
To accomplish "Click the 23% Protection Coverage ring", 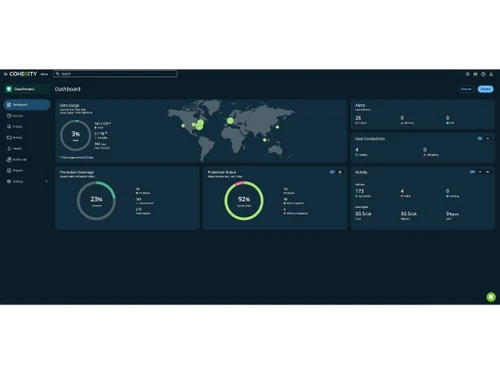I will click(x=96, y=201).
